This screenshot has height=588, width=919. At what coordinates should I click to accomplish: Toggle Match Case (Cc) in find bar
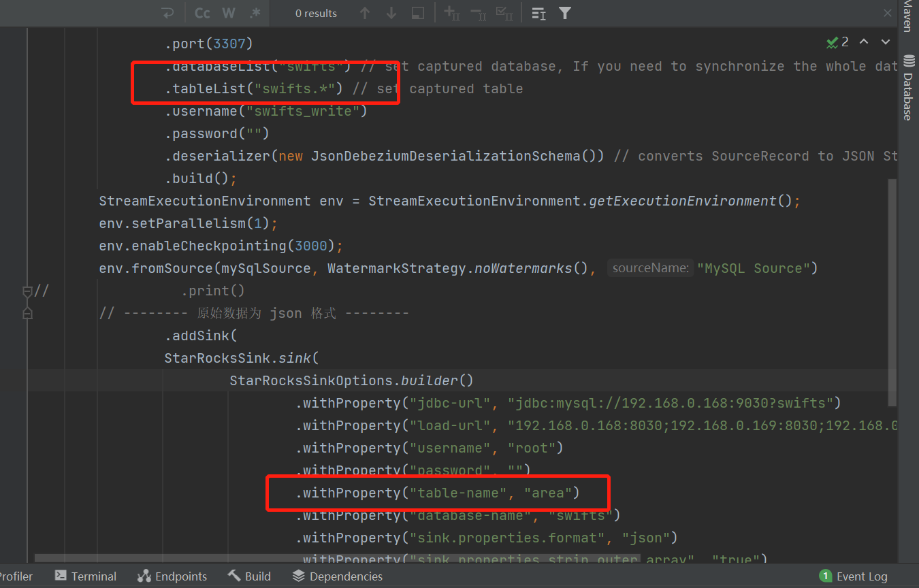pos(202,13)
